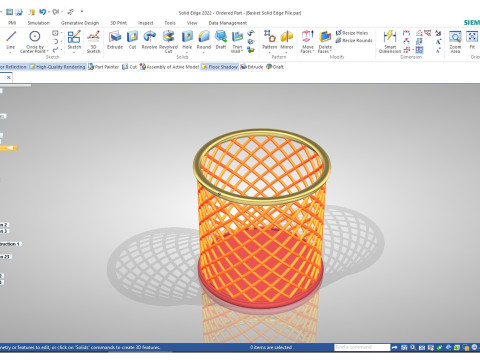
Task: Expand the Sketch button dropdown
Action: [74, 52]
